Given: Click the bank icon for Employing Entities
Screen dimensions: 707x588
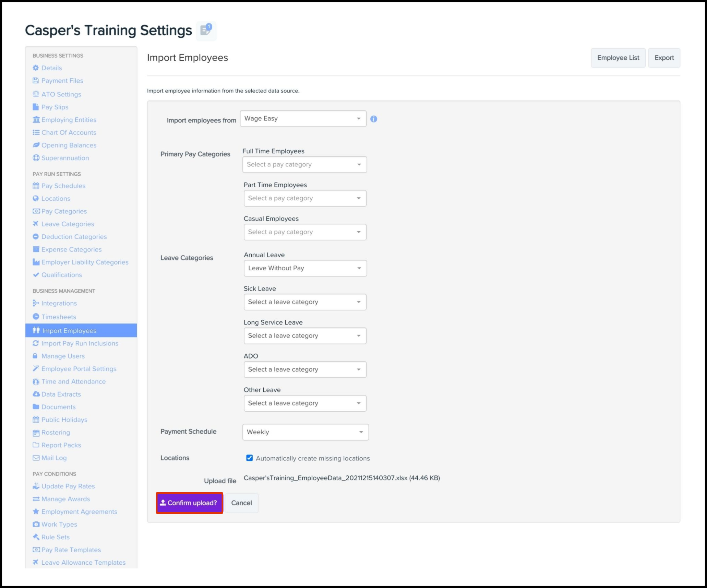Looking at the screenshot, I should tap(36, 120).
